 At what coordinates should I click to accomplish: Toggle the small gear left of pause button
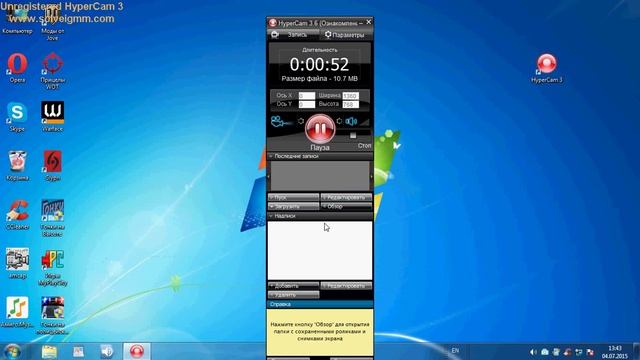click(301, 121)
